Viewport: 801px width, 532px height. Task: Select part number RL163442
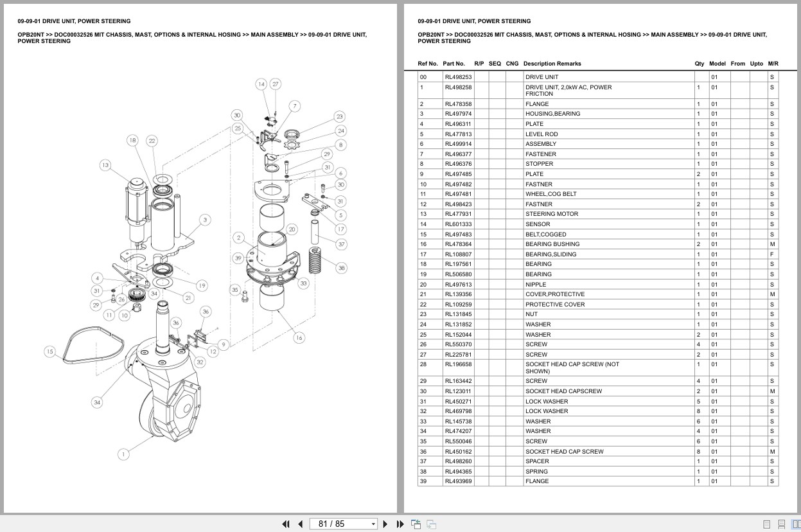tap(458, 381)
